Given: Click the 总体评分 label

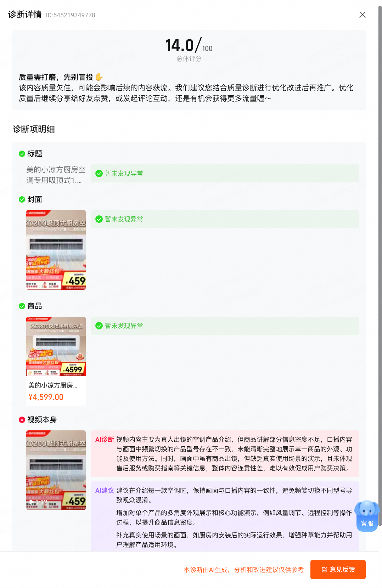Looking at the screenshot, I should (x=189, y=59).
